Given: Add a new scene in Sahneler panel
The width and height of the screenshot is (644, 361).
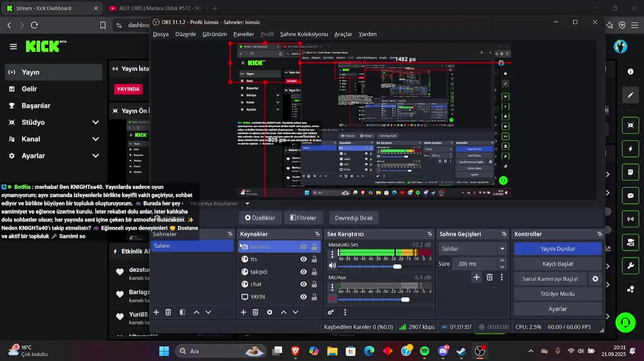Looking at the screenshot, I should point(156,312).
